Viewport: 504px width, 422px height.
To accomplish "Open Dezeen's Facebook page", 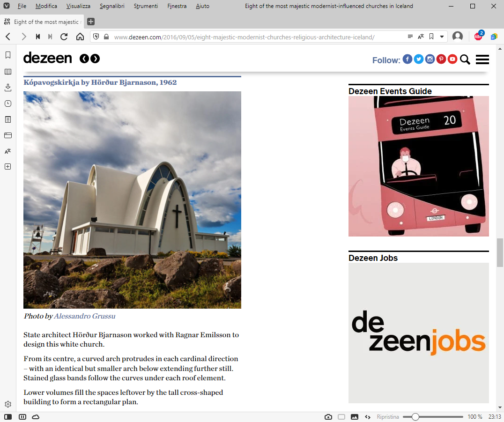I will pos(407,59).
